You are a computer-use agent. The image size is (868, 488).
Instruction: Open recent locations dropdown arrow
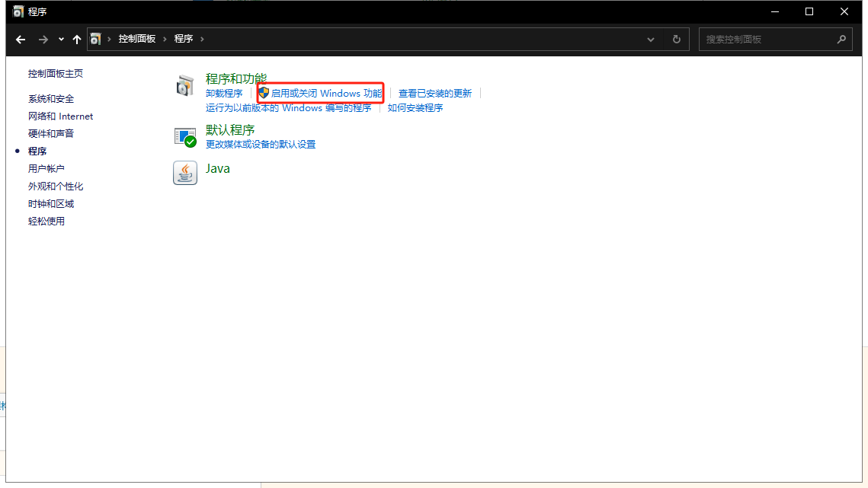click(x=61, y=40)
